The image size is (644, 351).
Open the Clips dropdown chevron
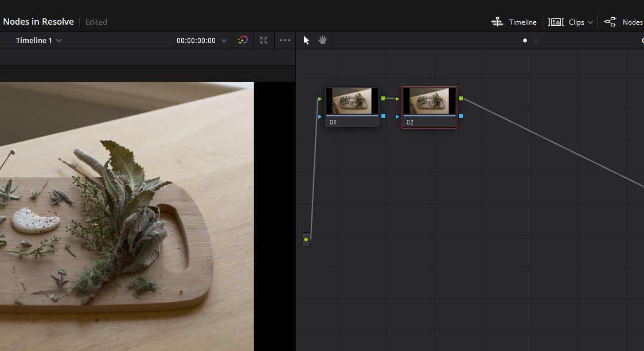point(590,22)
